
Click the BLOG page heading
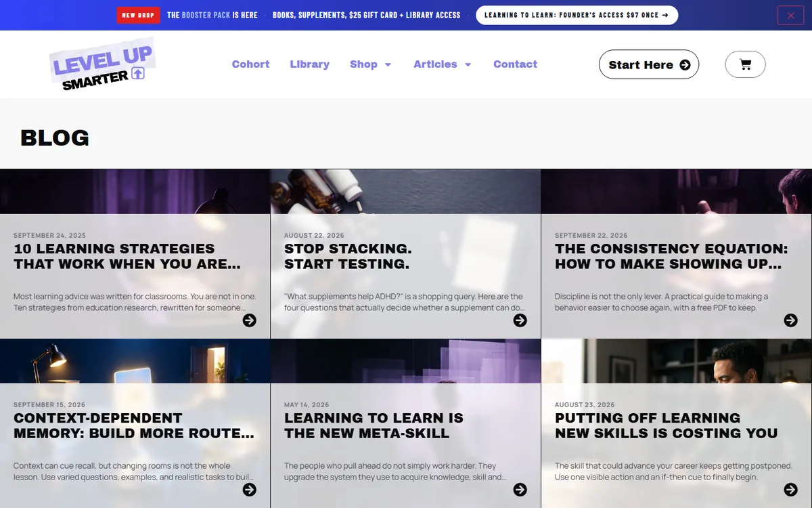(x=55, y=137)
